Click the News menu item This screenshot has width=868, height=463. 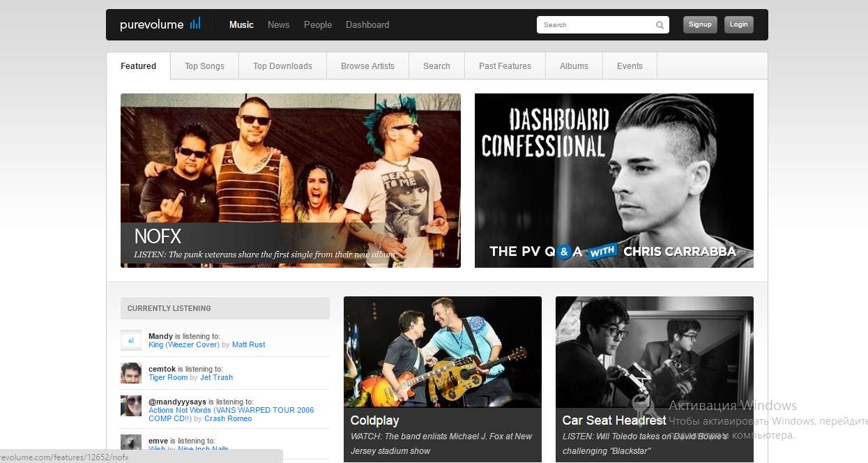(x=278, y=24)
